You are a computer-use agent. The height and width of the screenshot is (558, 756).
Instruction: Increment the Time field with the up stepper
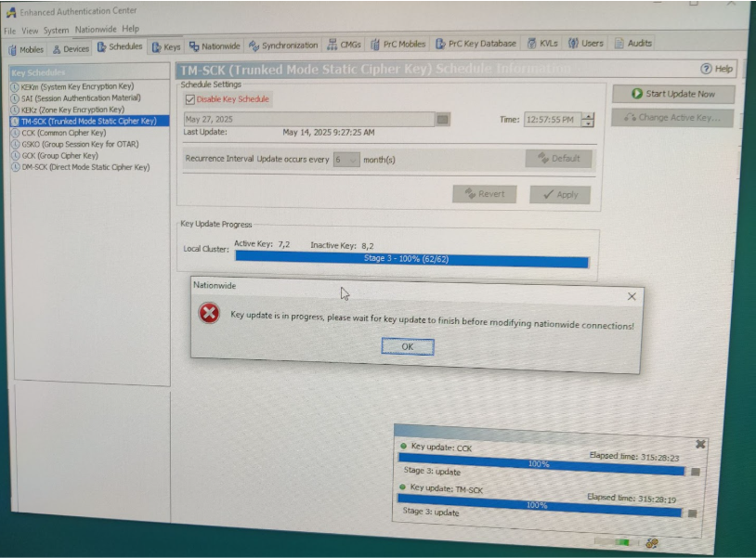(589, 115)
